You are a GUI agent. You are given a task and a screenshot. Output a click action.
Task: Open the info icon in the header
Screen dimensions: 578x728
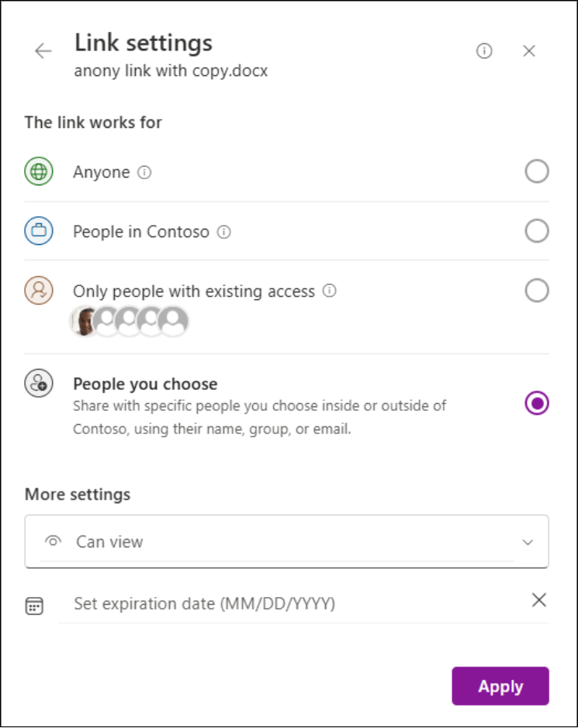click(484, 51)
